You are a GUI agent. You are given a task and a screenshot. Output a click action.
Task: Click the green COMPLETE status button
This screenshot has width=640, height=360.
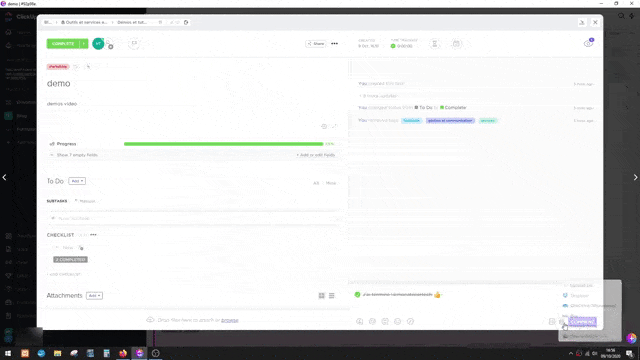[63, 44]
